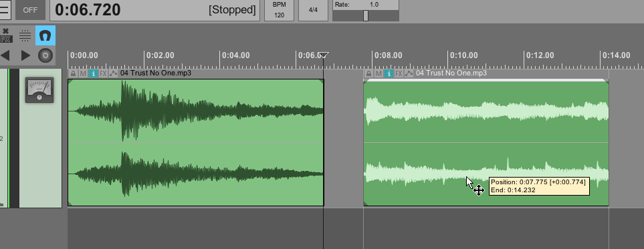Image resolution: width=644 pixels, height=249 pixels.
Task: Click the 0:06.720 time display
Action: (x=88, y=10)
